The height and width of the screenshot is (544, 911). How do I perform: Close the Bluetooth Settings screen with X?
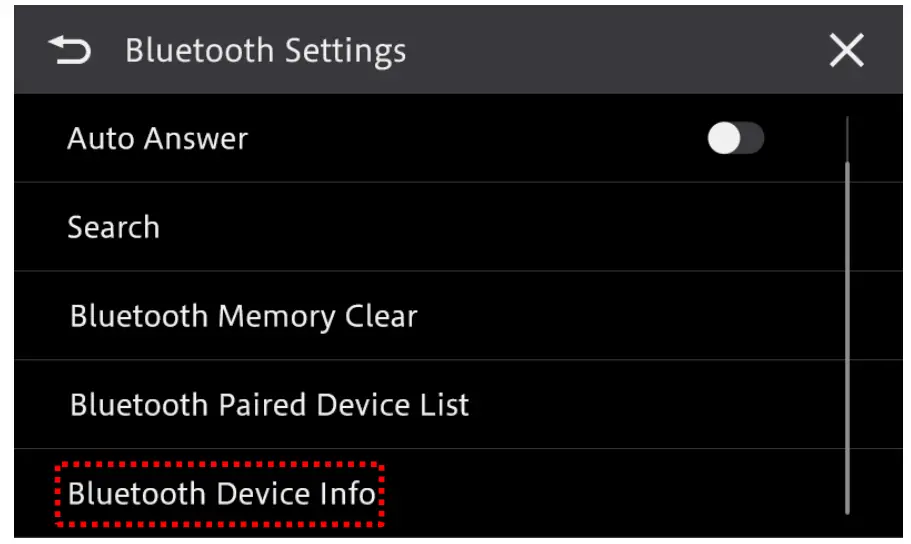pyautogui.click(x=846, y=52)
